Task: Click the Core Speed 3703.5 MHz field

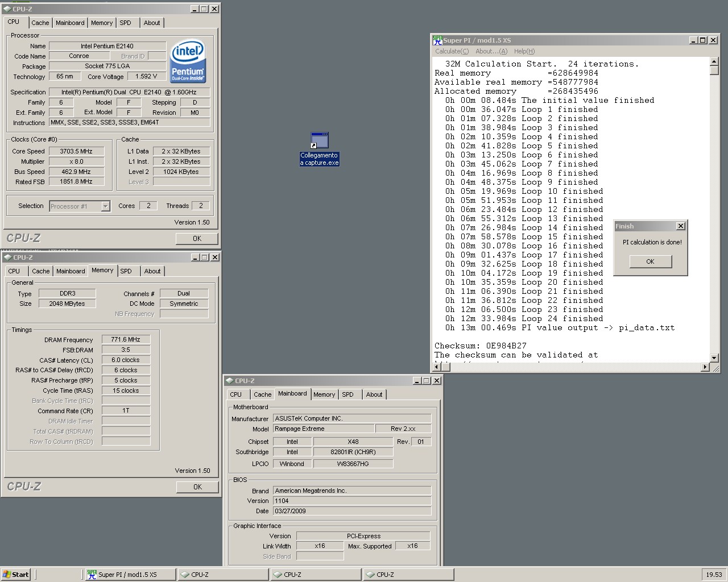Action: [x=76, y=151]
